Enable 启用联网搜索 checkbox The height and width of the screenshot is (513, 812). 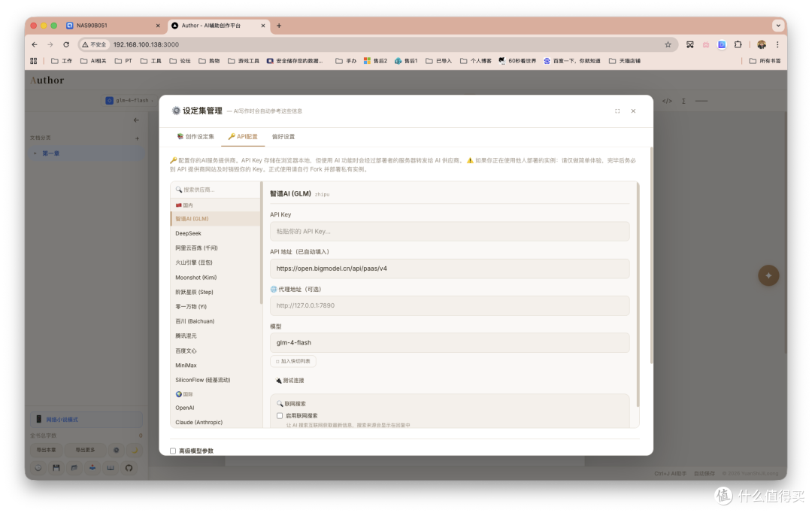pos(280,415)
